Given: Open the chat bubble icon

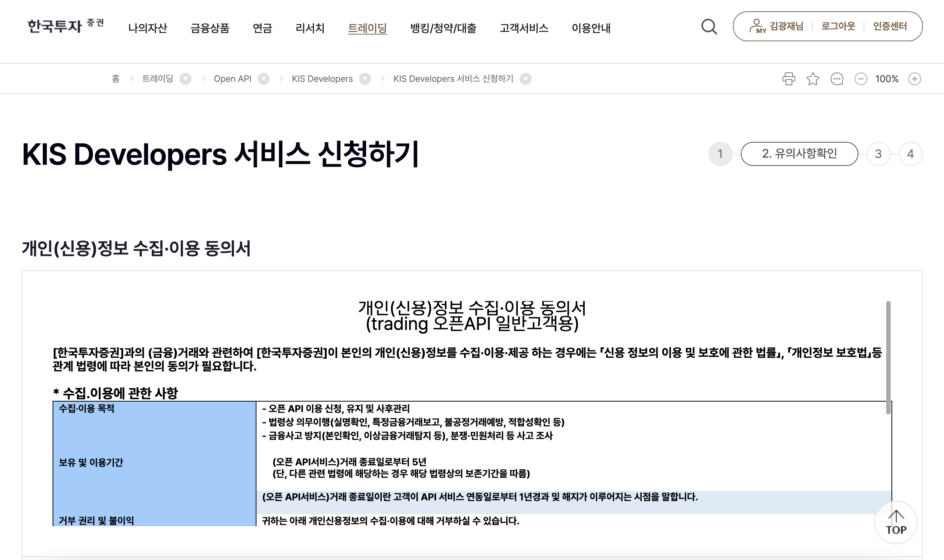Looking at the screenshot, I should click(837, 79).
